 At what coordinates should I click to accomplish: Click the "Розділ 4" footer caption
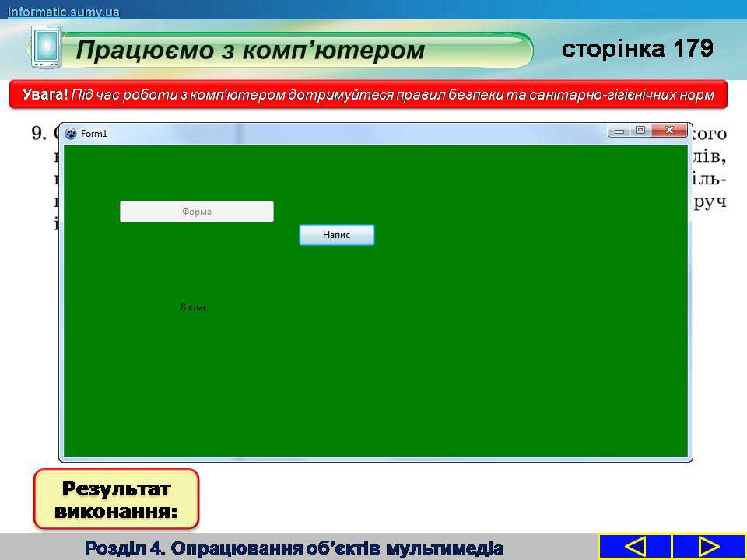tap(294, 548)
